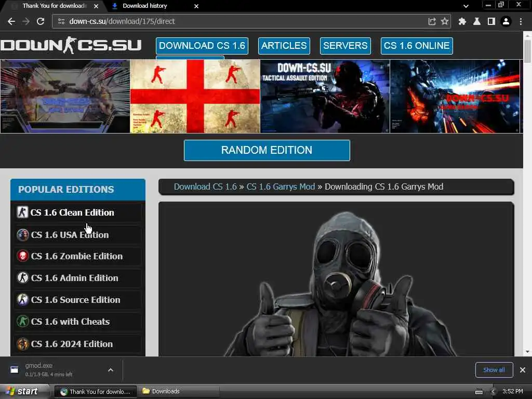
Task: Follow CS 1.6 Garrys Mod breadcrumb link
Action: (281, 187)
